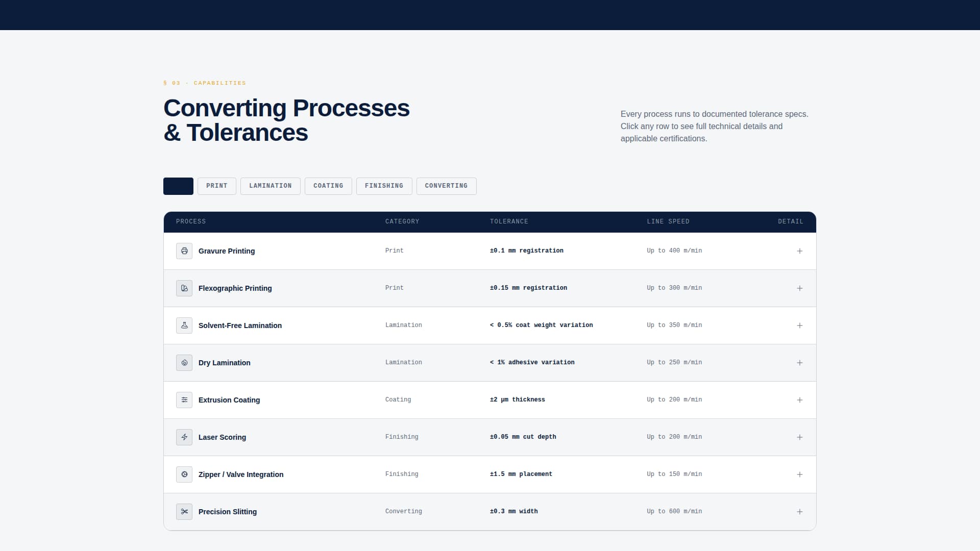This screenshot has height=551, width=980.
Task: Enable the PRINT filter
Action: click(x=216, y=186)
